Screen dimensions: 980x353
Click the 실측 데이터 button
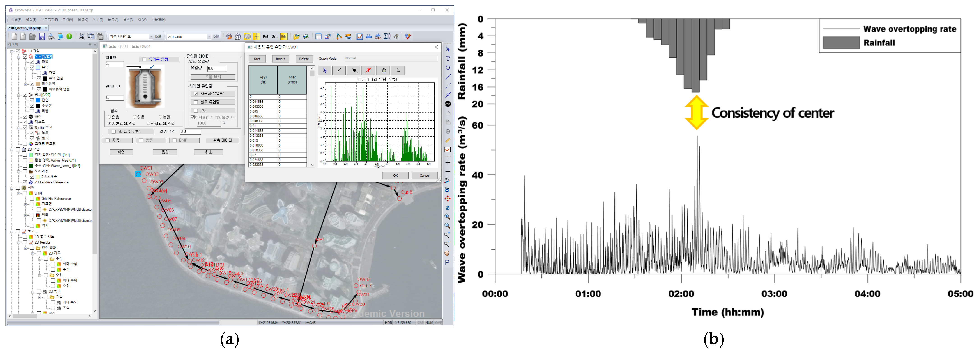point(222,140)
